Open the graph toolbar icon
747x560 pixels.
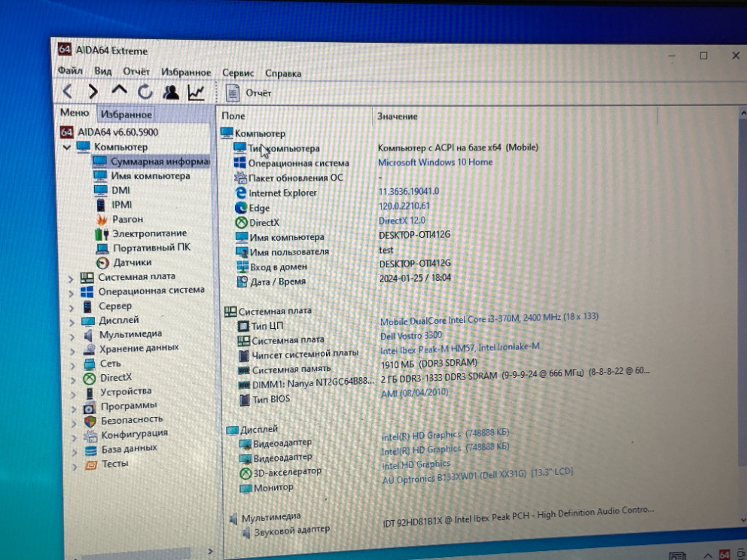197,93
